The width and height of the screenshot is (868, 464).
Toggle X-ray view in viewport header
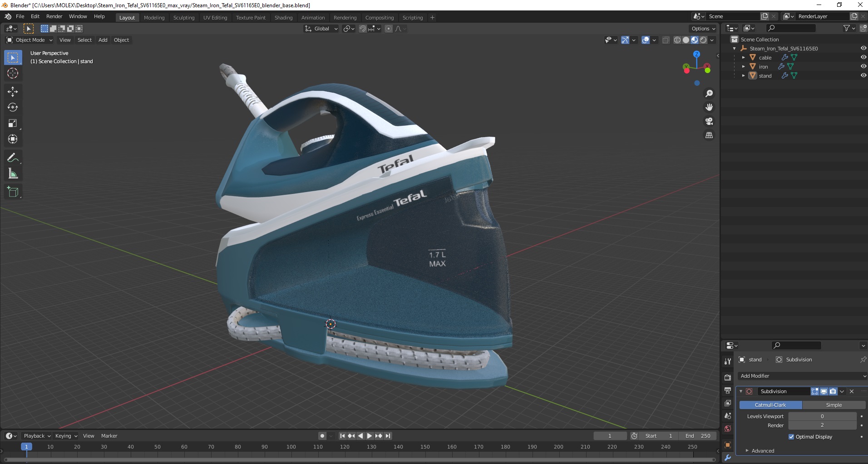(666, 40)
